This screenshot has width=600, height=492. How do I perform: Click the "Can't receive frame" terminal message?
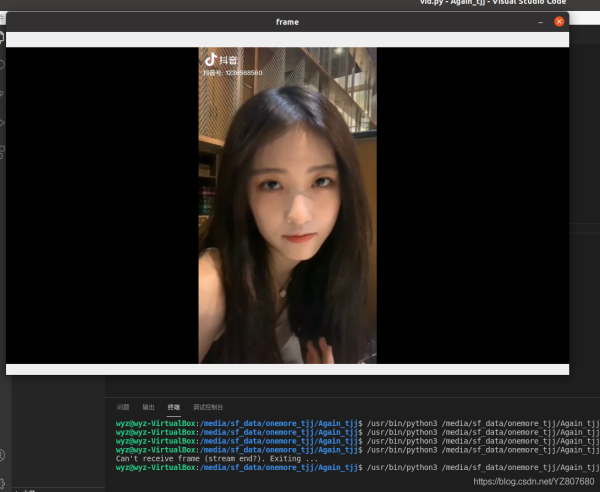[x=216, y=458]
